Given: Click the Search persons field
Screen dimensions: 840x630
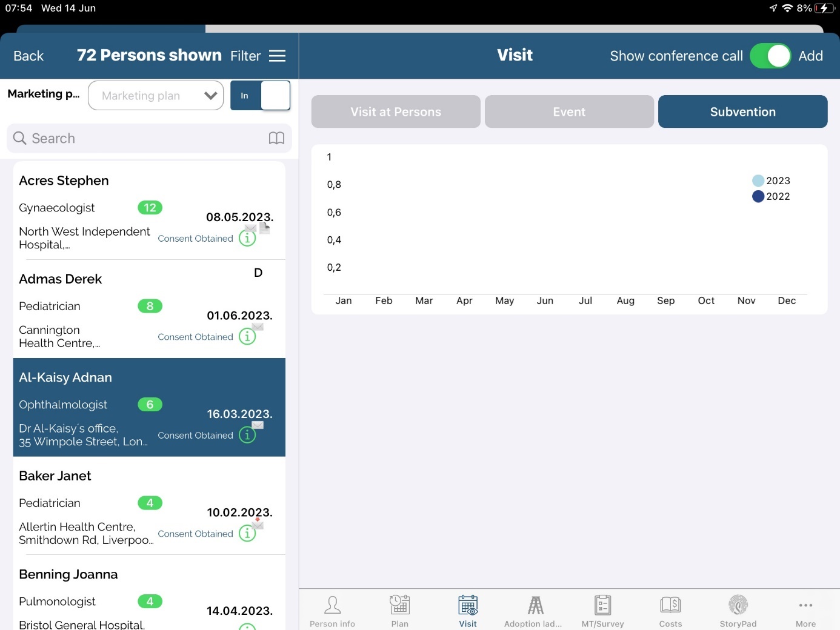Looking at the screenshot, I should tap(139, 138).
